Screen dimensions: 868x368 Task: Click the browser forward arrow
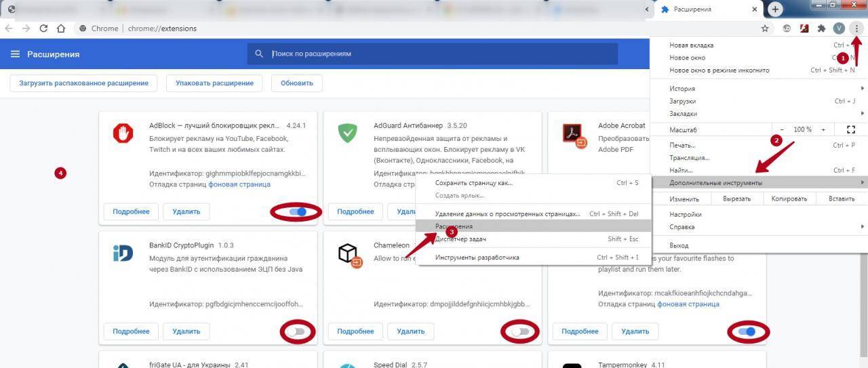[26, 28]
